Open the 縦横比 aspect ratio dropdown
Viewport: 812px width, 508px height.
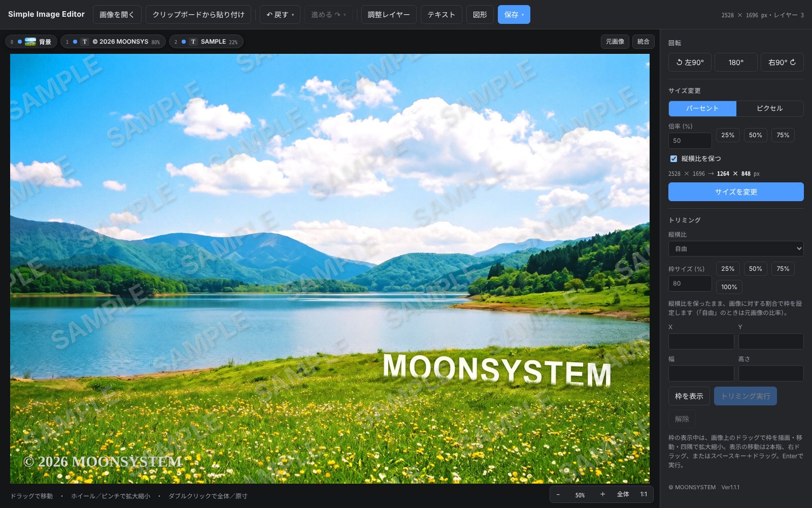coord(736,249)
